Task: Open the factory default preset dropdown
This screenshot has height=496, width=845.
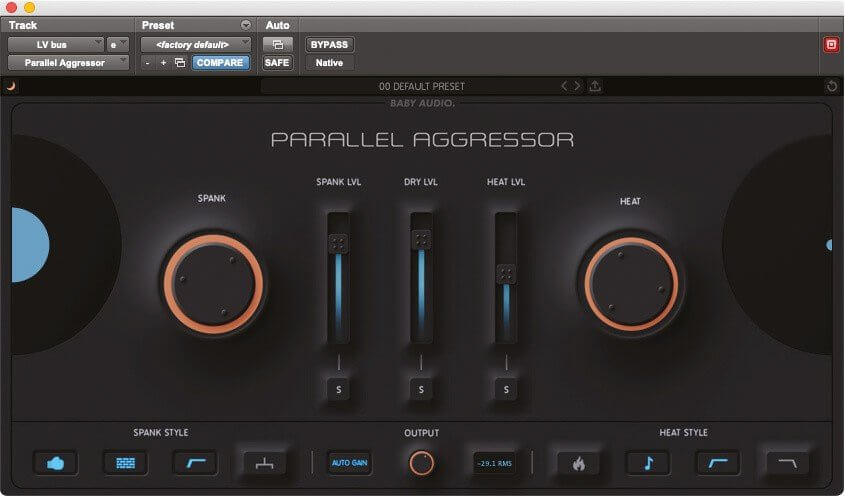Action: tap(196, 45)
